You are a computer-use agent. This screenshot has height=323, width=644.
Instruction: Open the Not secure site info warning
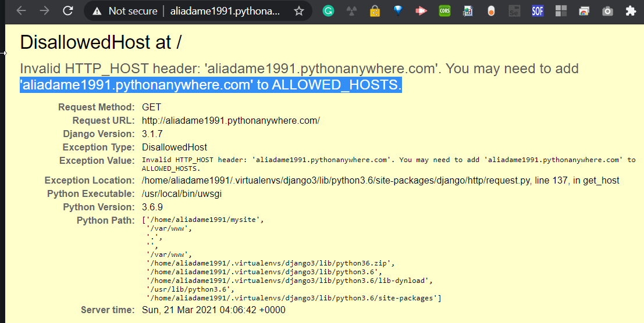point(125,11)
